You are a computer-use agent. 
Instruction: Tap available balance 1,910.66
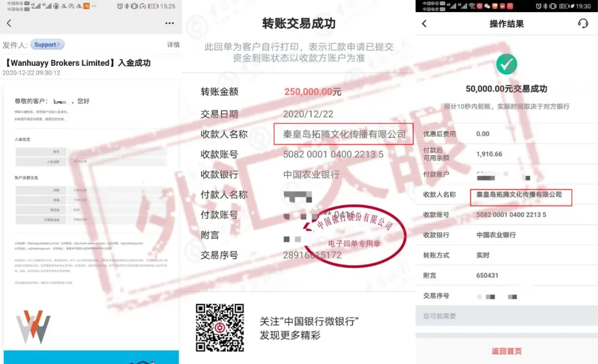489,154
